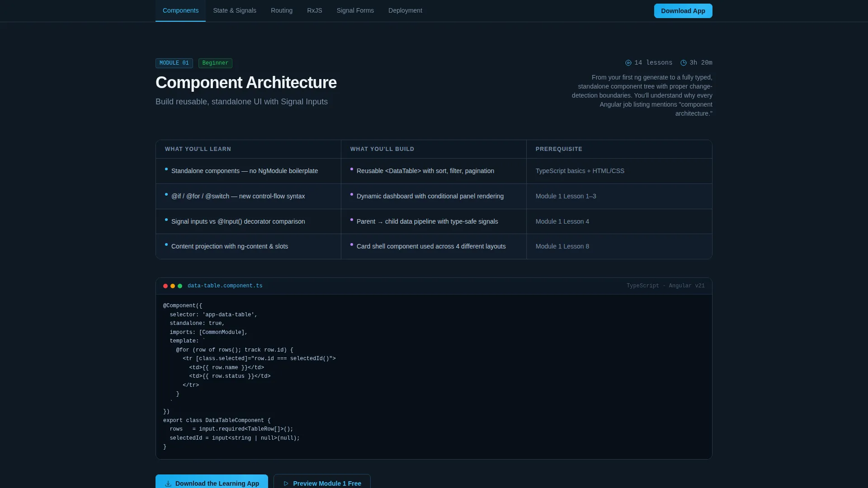Click 'rows = input.required<TableRow[]>' line
Viewport: 868px width, 488px height.
click(x=231, y=429)
